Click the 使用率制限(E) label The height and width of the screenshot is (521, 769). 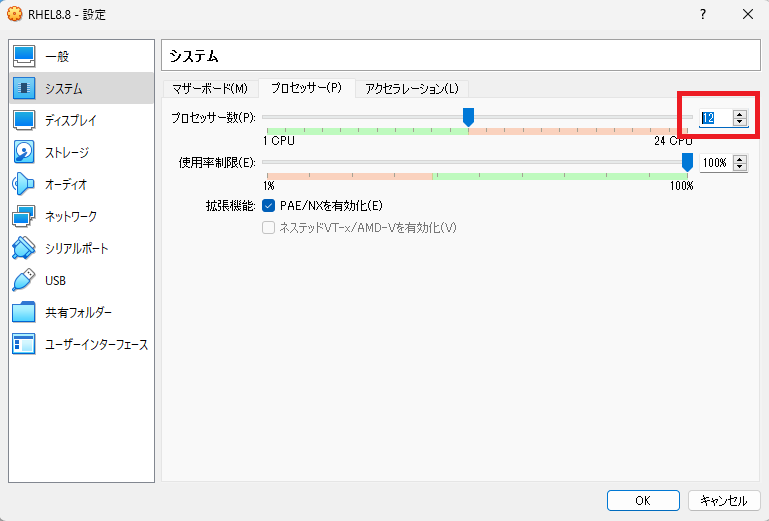click(x=217, y=162)
